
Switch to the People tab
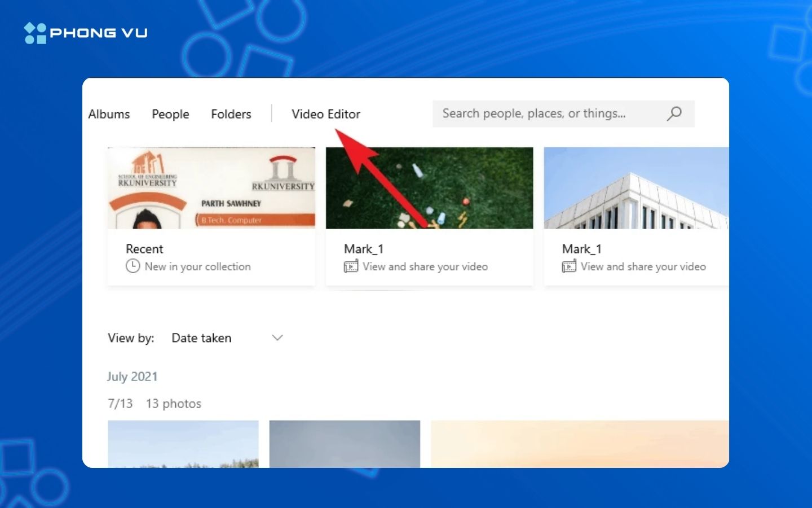click(x=170, y=114)
